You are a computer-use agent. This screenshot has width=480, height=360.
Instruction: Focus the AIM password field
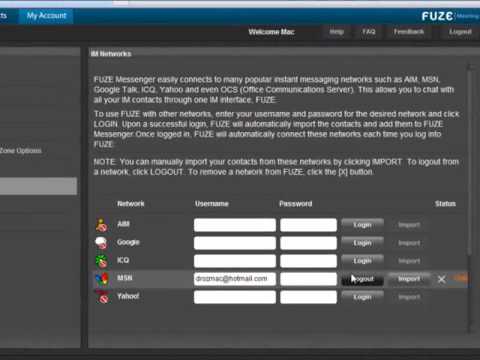tap(308, 225)
